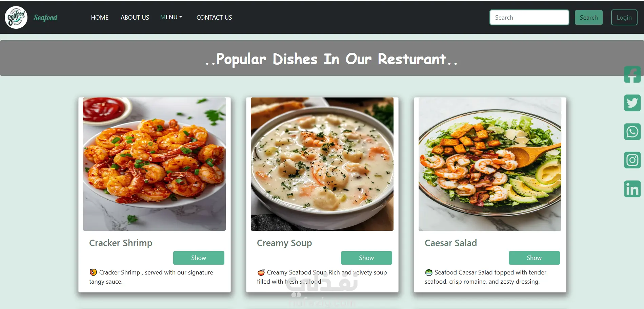Screen dimensions: 644x309
Task: Click the green Search button
Action: coord(589,17)
